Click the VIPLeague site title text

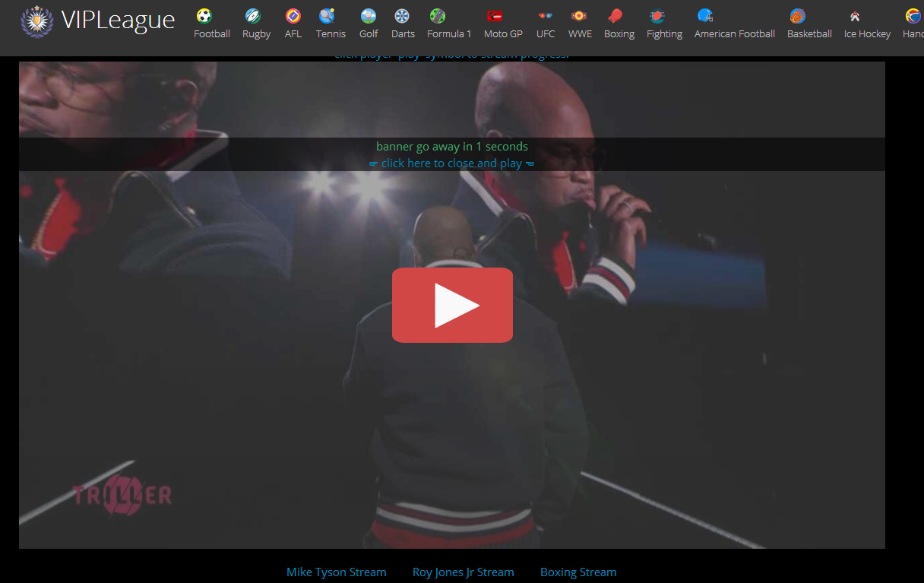pyautogui.click(x=118, y=20)
